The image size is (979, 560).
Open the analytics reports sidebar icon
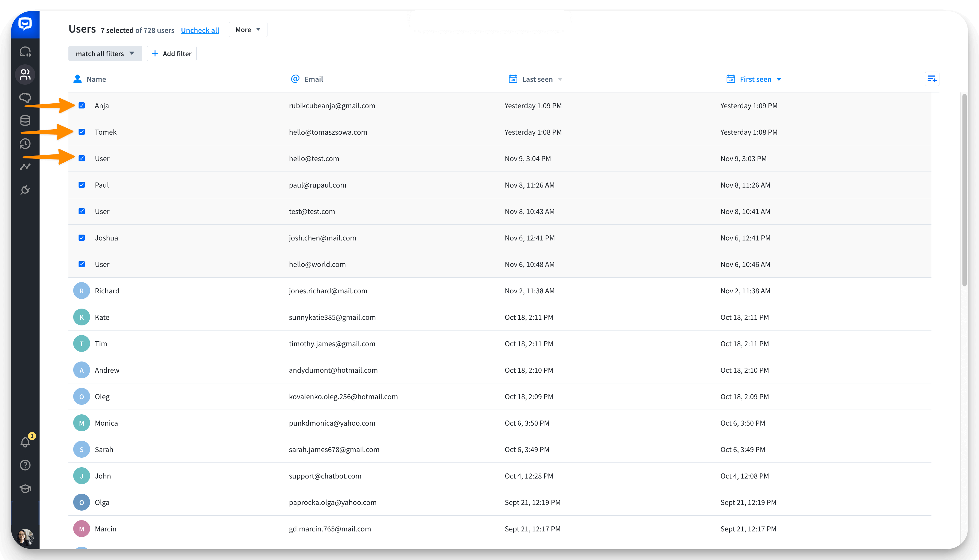click(x=25, y=166)
